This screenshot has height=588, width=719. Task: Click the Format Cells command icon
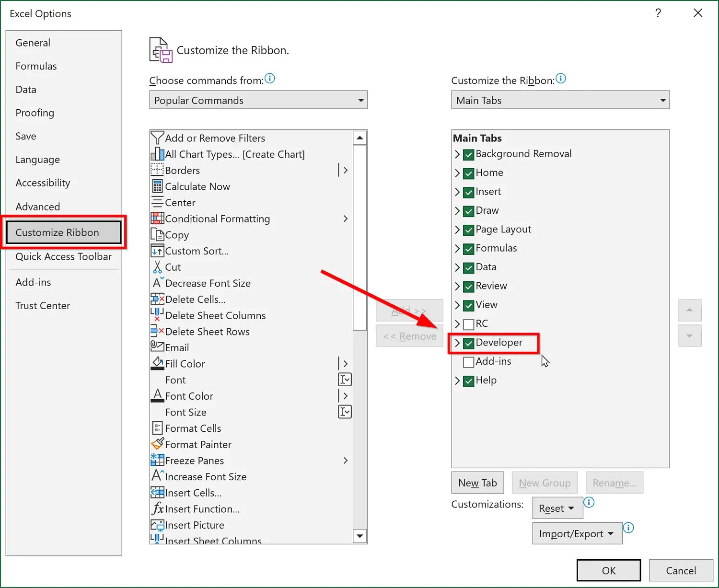point(157,428)
